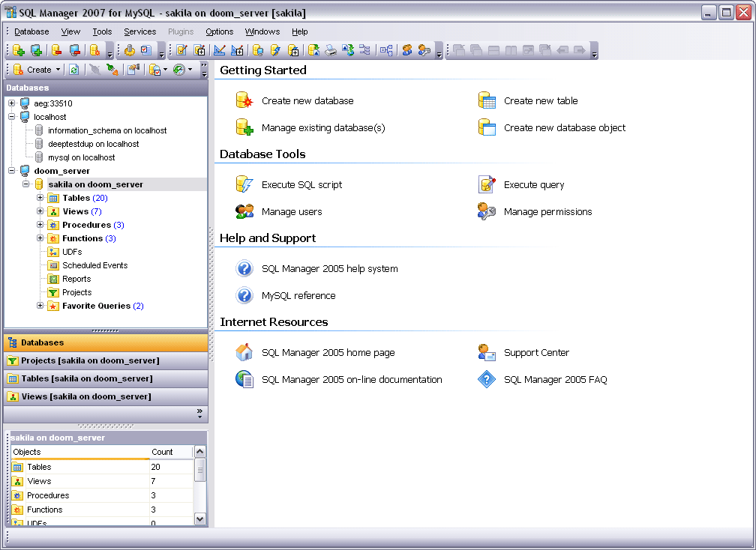Click the Register Host monitor icon with green plus
The width and height of the screenshot is (756, 550).
click(x=36, y=50)
